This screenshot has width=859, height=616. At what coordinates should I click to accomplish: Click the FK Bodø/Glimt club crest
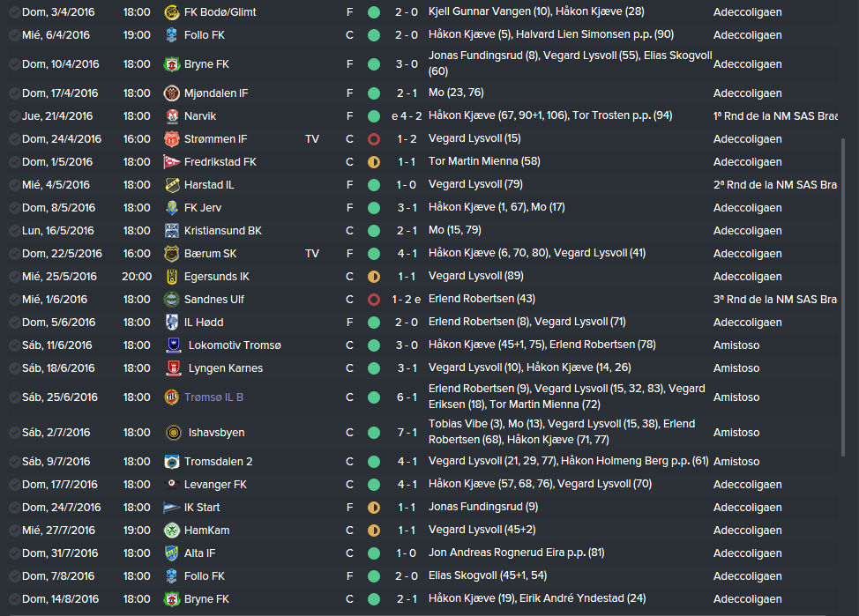coord(171,12)
